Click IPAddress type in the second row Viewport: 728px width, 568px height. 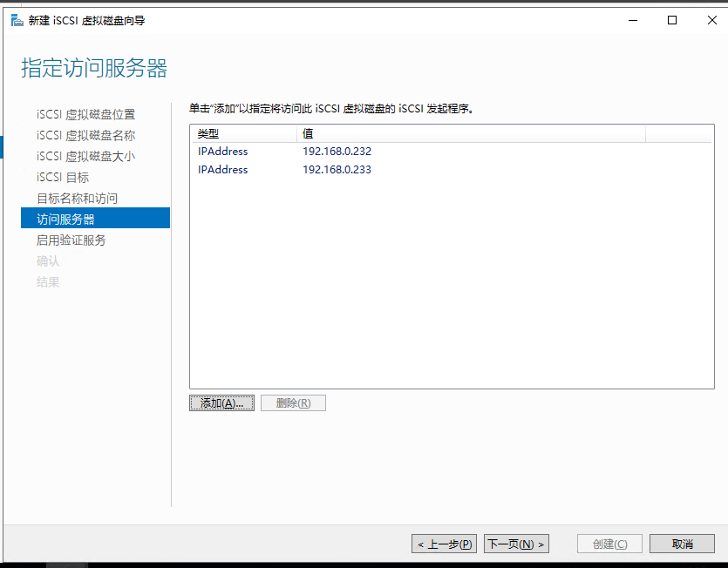(223, 170)
